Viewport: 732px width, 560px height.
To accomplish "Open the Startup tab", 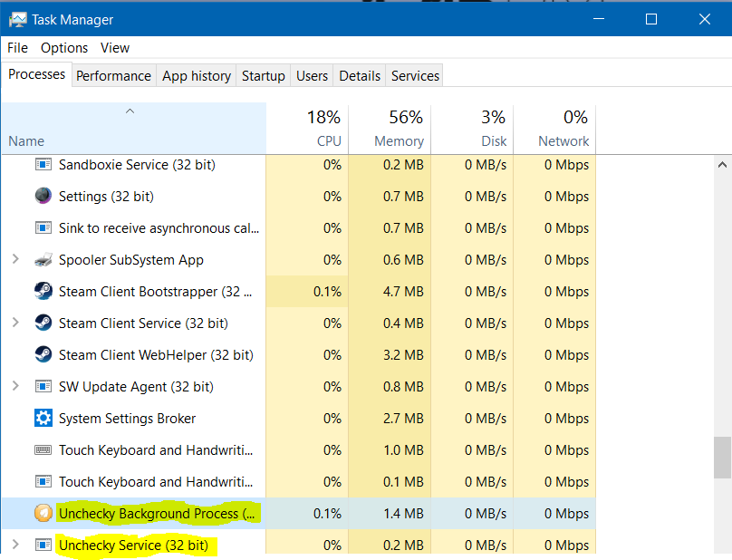I will [263, 76].
